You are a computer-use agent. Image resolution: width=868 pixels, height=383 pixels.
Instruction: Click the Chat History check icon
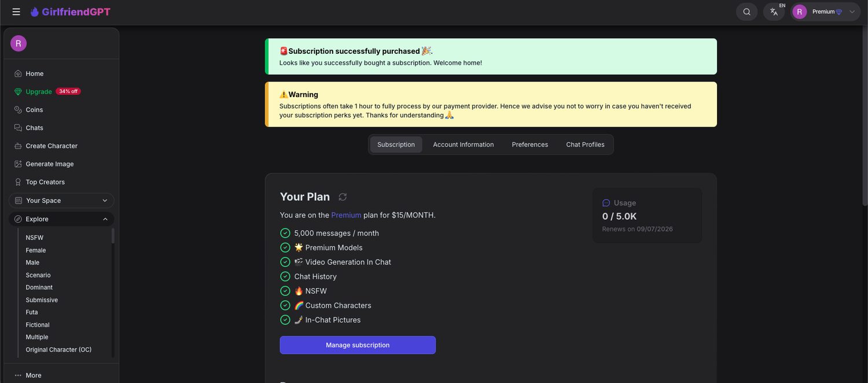coord(285,277)
